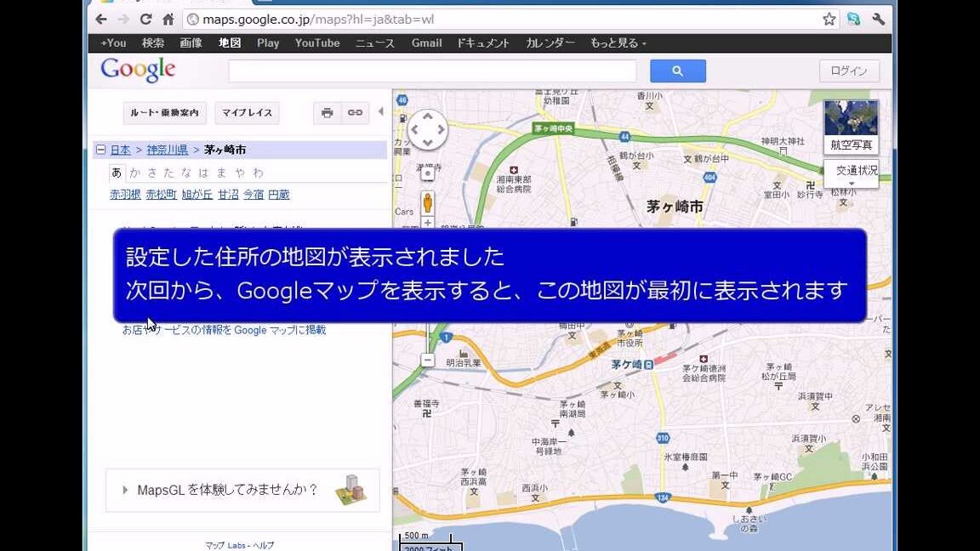This screenshot has height=551, width=980.
Task: Select the は kana tab
Action: [x=204, y=173]
